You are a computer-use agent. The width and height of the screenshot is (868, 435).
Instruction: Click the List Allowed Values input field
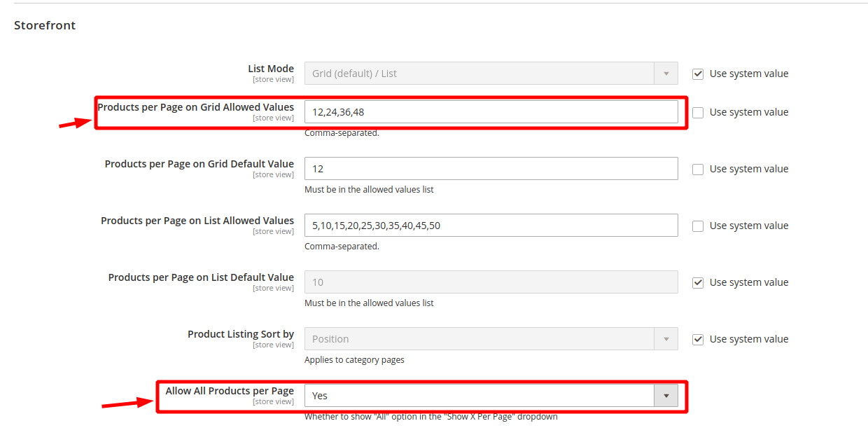pos(491,226)
